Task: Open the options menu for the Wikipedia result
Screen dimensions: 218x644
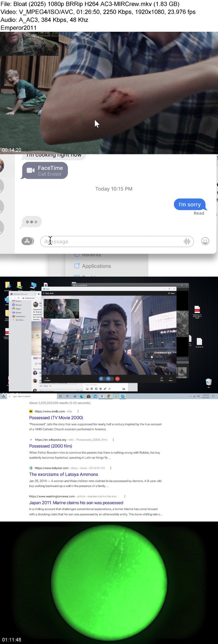Action: tap(113, 440)
